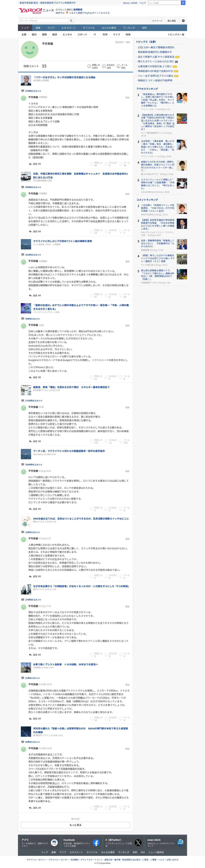
Task: Click the Honda article person thumbnail
Action: coord(26,80)
